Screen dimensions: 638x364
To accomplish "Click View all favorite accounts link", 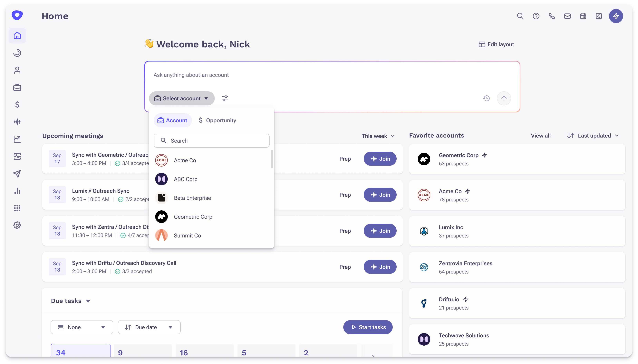I will point(540,136).
